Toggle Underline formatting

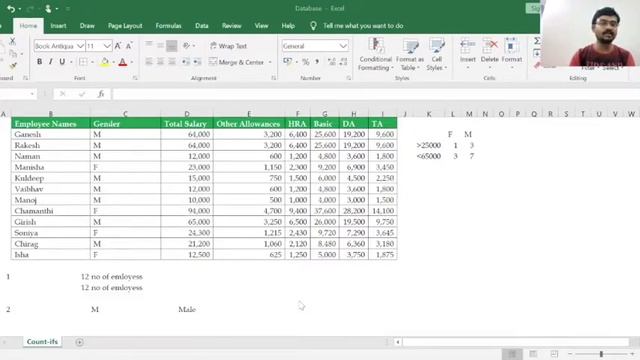click(62, 62)
